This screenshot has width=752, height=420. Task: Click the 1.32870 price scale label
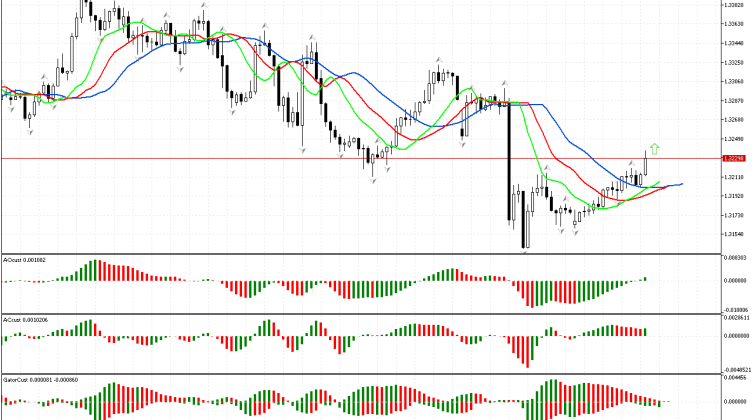click(x=734, y=101)
